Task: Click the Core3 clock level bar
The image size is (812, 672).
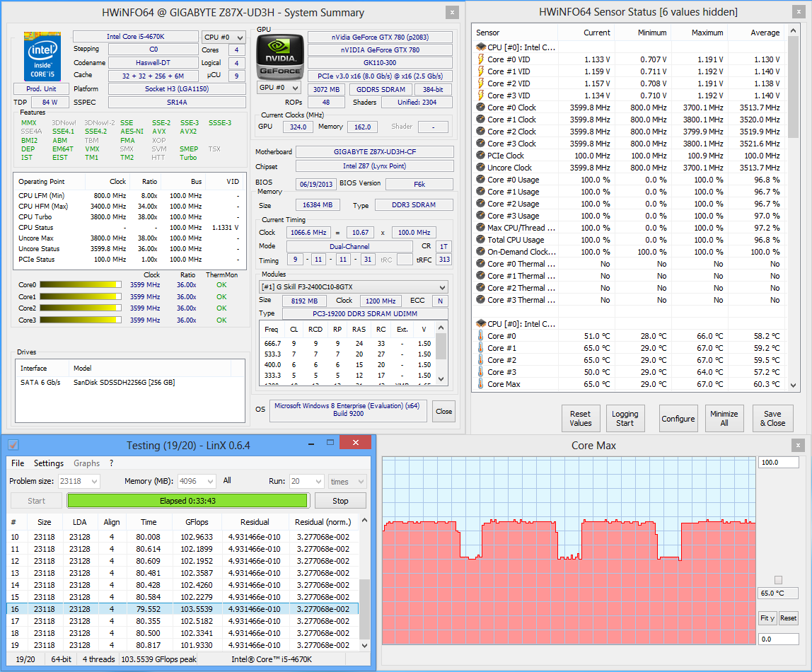Action: (81, 320)
